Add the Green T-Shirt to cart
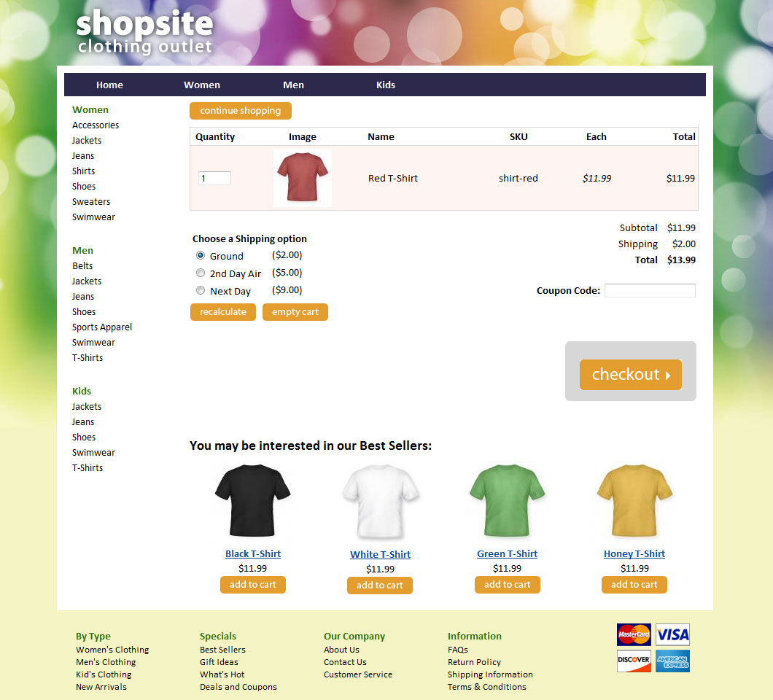Image resolution: width=773 pixels, height=700 pixels. click(508, 585)
